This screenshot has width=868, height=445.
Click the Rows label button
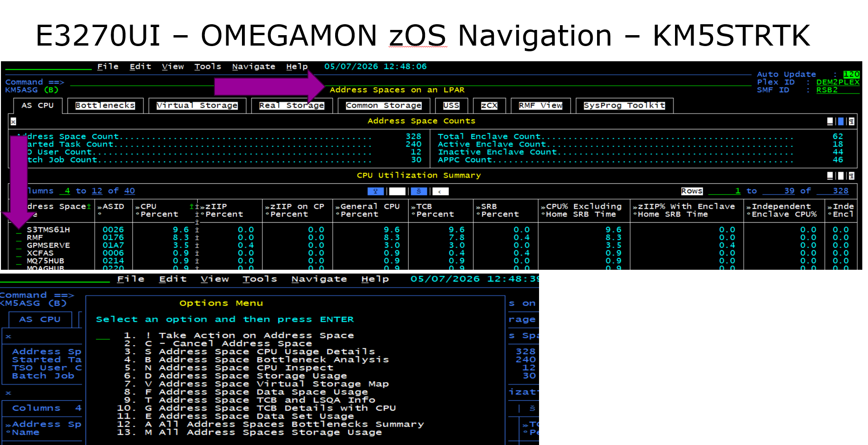tap(692, 191)
